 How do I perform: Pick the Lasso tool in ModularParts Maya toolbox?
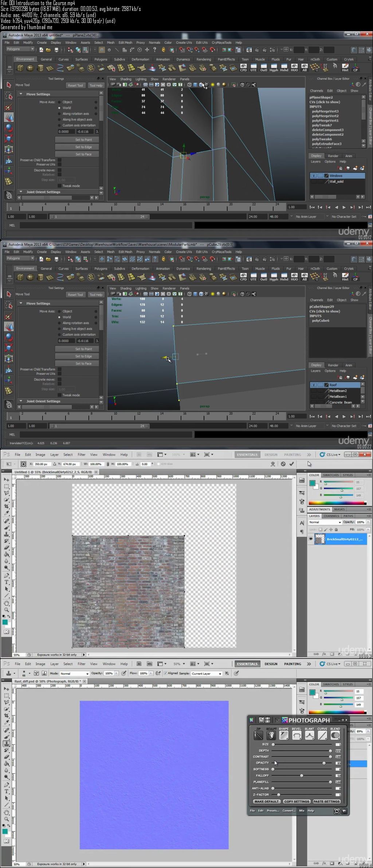pyautogui.click(x=9, y=305)
